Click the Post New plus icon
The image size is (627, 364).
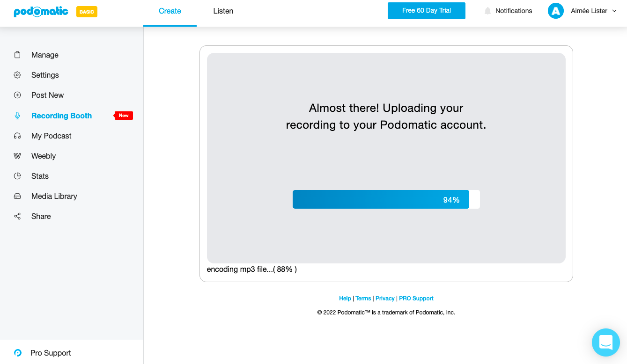(17, 95)
